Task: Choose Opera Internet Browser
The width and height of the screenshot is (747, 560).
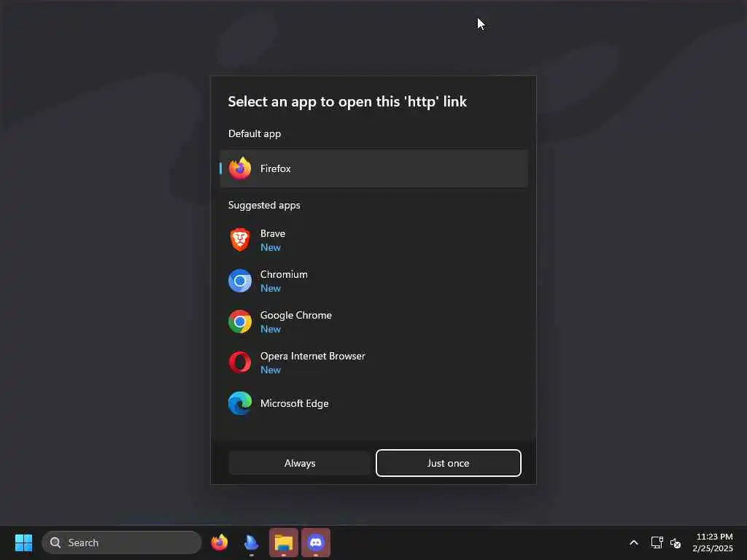Action: point(374,363)
